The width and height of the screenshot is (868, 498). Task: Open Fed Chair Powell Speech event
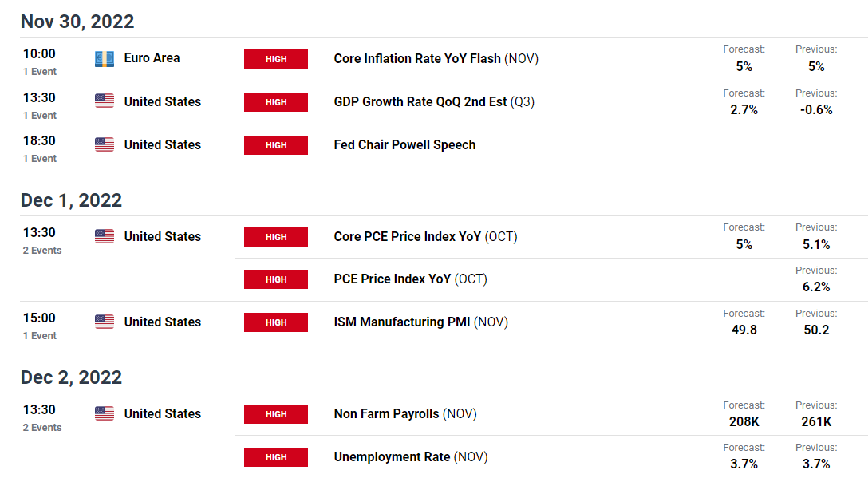404,145
